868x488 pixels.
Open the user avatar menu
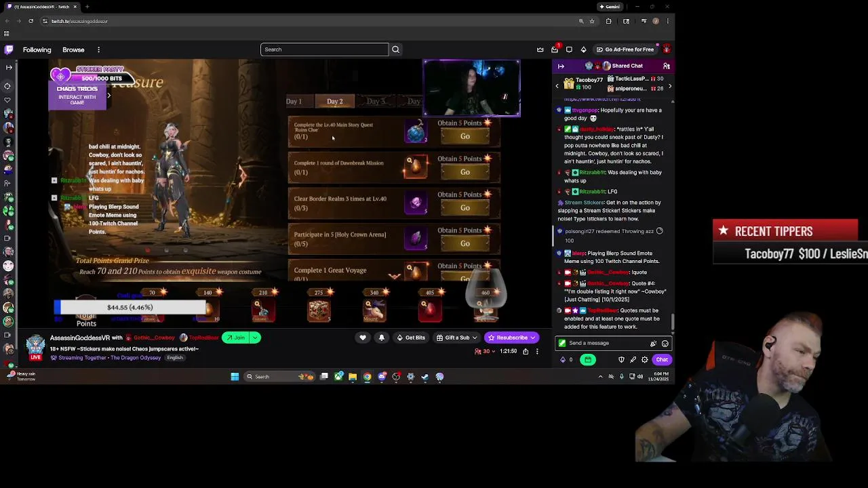[666, 49]
